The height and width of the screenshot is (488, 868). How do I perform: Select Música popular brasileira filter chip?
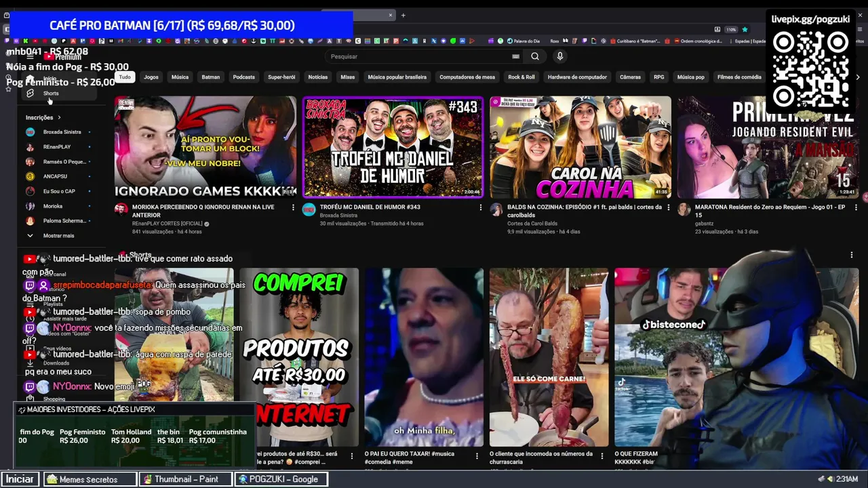point(397,77)
